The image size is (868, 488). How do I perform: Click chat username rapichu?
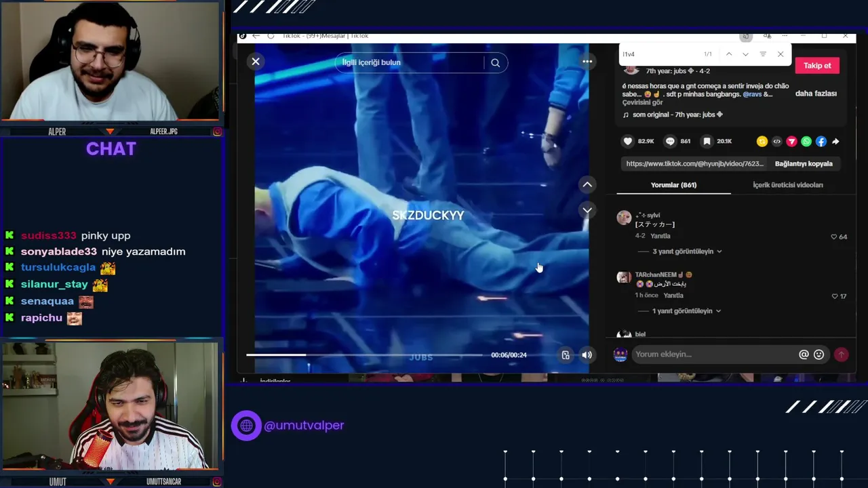pos(41,317)
